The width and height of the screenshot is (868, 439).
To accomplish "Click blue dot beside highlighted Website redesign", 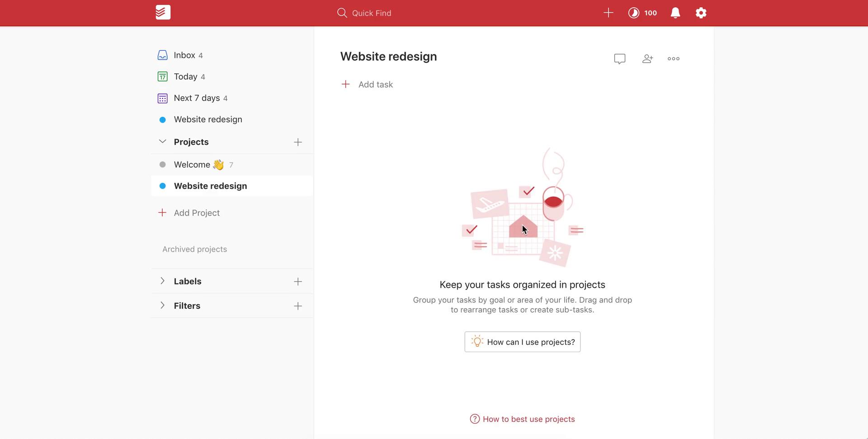I will [x=162, y=186].
